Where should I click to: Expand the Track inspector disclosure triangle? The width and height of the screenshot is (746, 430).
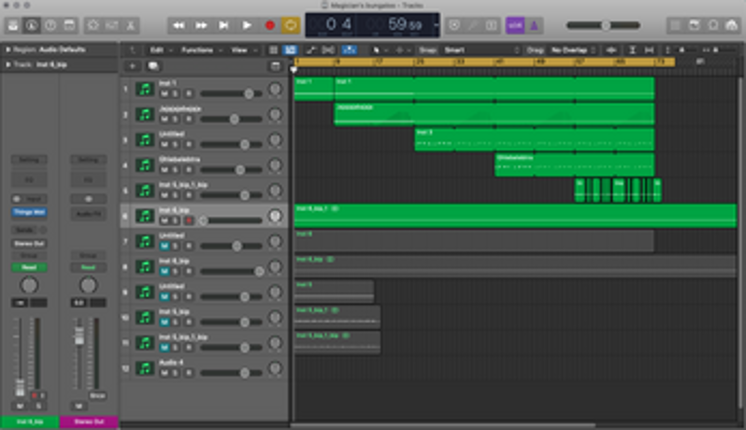pyautogui.click(x=8, y=65)
